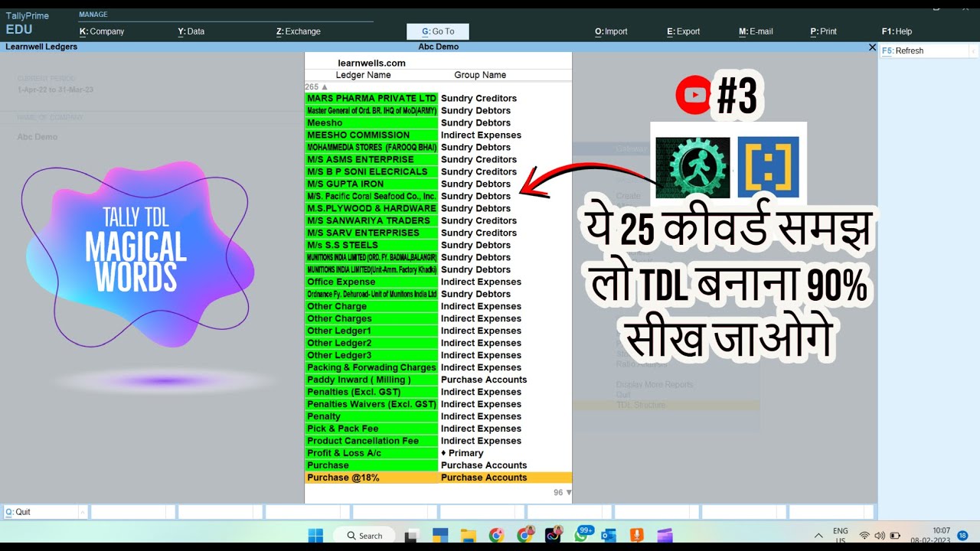
Task: Launch WhatsApp from the taskbar
Action: 581,536
